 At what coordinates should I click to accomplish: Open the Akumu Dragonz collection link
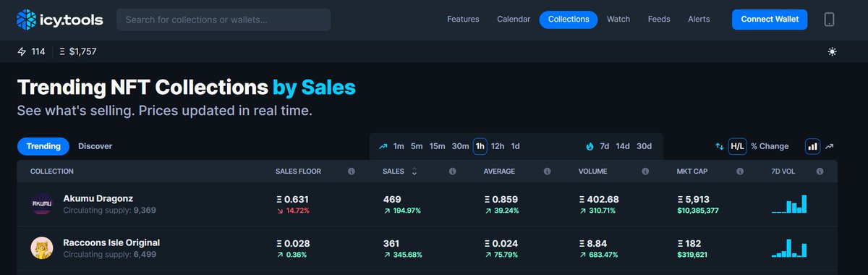coord(98,198)
